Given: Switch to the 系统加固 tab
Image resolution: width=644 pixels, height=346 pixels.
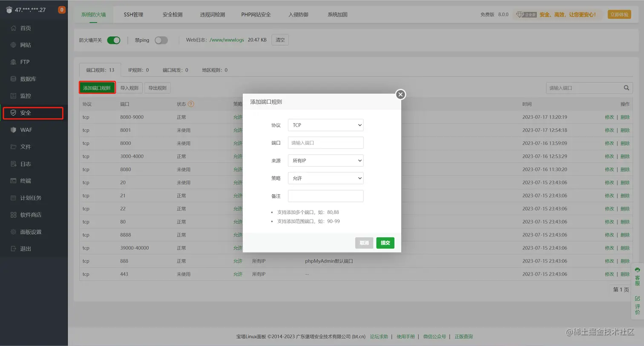Looking at the screenshot, I should click(x=337, y=14).
